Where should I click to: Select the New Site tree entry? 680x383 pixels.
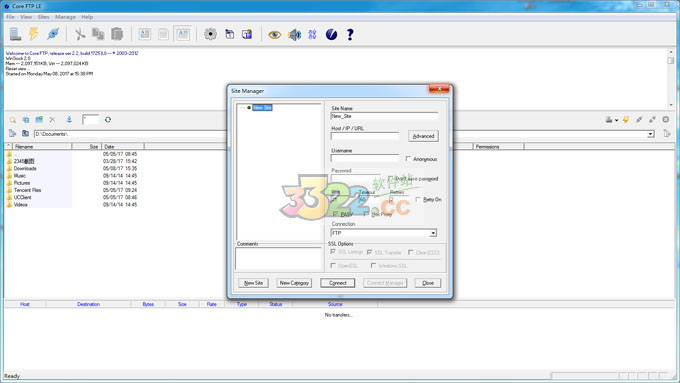tap(262, 108)
